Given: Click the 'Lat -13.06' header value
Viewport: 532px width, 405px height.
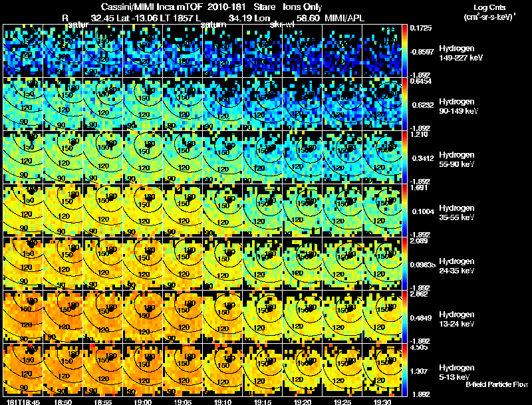Looking at the screenshot, I should [x=137, y=18].
